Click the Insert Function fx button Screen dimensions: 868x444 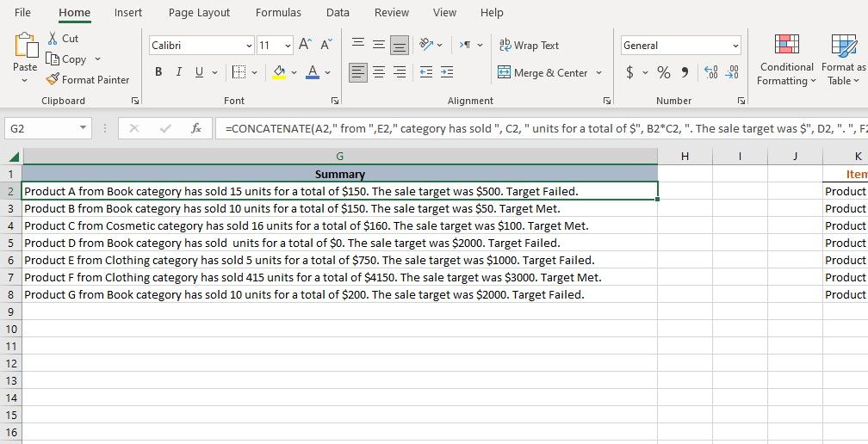click(x=196, y=128)
